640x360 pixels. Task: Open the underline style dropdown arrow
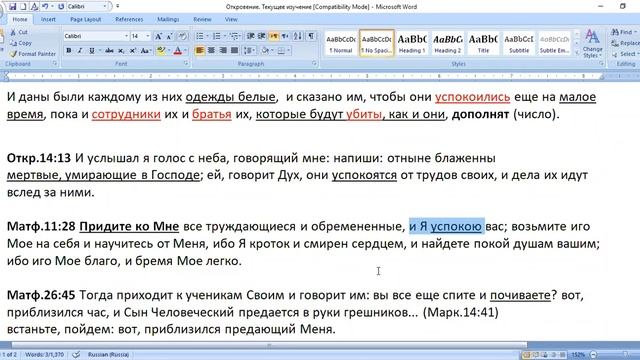99,51
